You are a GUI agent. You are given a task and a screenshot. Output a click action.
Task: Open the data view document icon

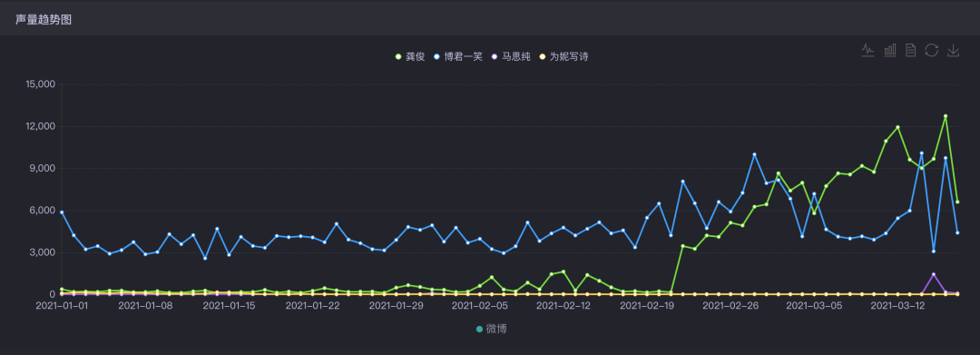911,51
